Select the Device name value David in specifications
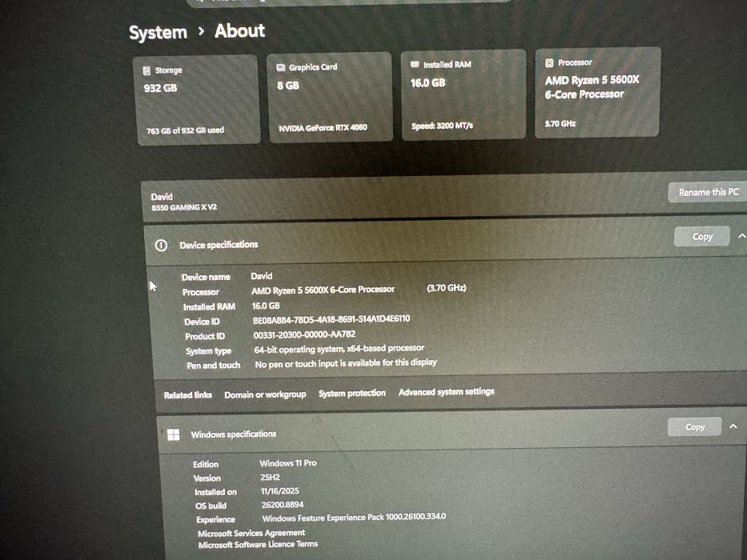This screenshot has height=560, width=747. [x=262, y=276]
